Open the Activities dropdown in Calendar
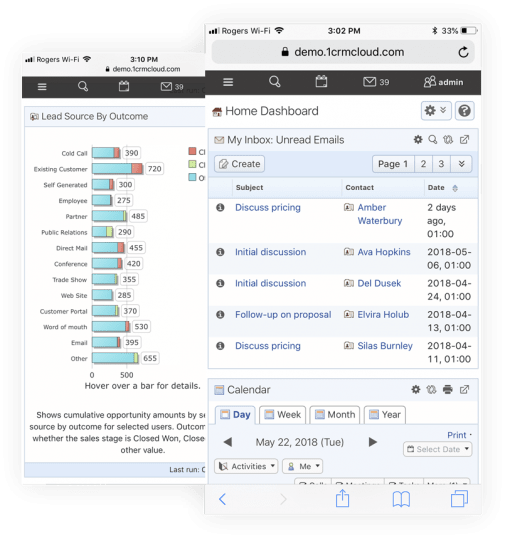The image size is (505, 538). [246, 466]
